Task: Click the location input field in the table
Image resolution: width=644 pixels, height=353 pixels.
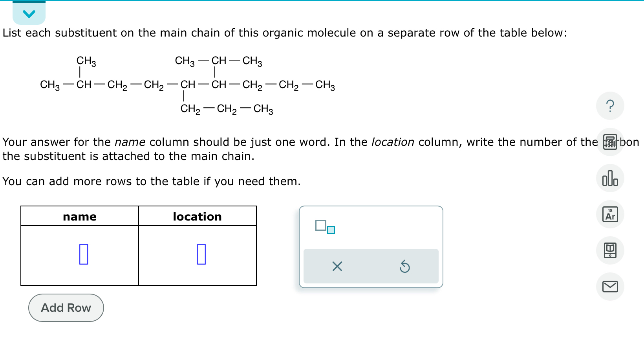Action: 201,255
